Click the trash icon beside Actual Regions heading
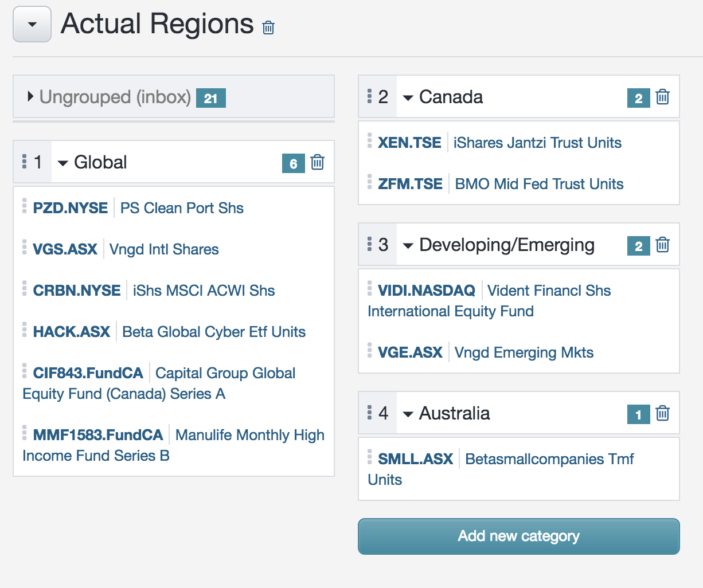Viewport: 703px width, 588px height. point(267,27)
